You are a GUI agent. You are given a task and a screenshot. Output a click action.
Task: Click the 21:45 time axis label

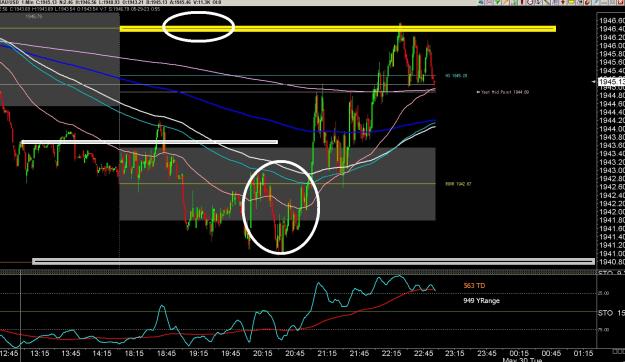(x=359, y=353)
